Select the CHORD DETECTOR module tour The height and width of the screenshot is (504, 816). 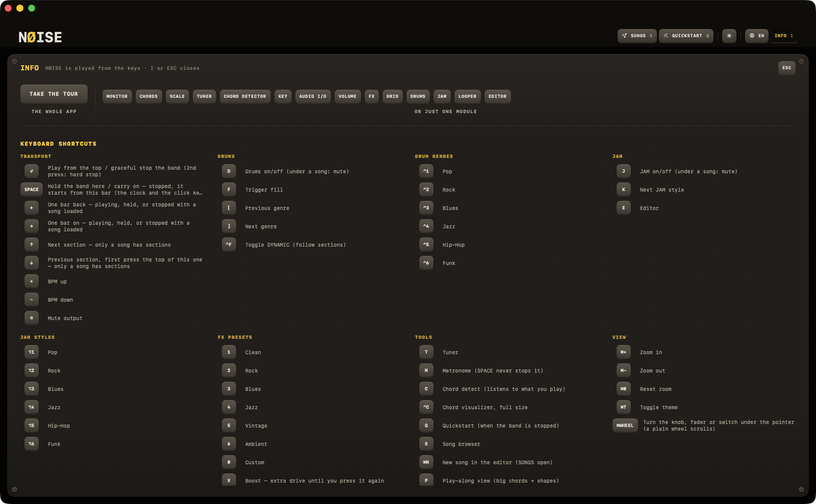click(x=245, y=96)
